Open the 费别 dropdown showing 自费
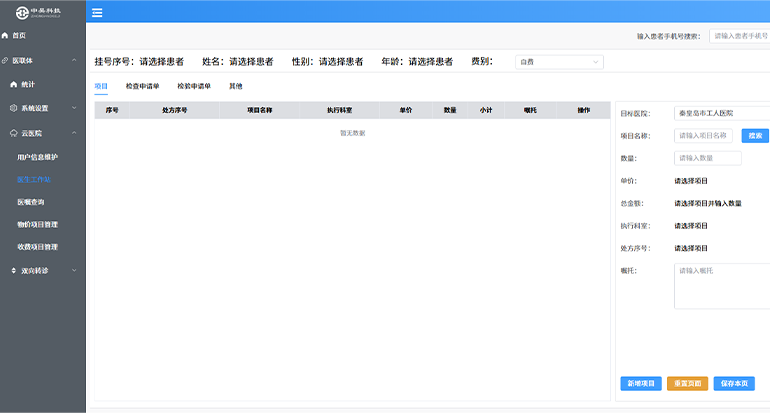The image size is (770, 413). (559, 62)
